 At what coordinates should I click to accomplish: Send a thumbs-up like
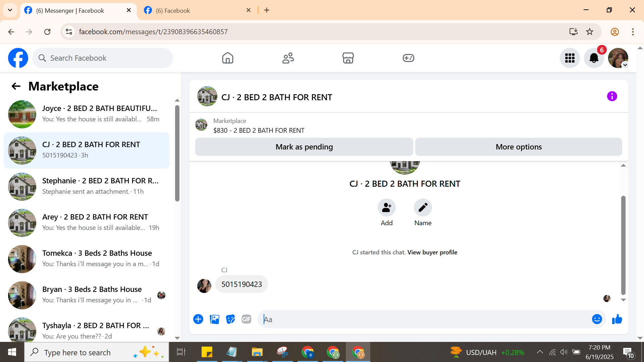(617, 319)
